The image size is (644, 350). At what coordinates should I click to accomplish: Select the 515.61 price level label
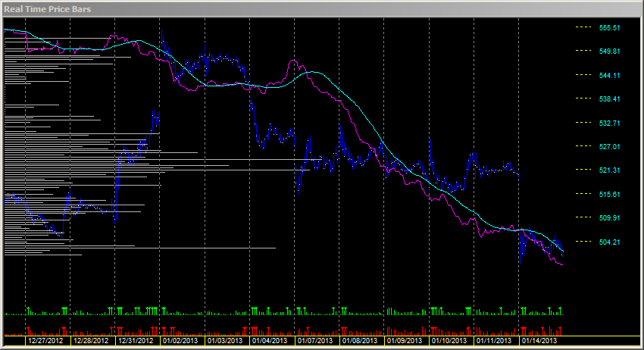(x=609, y=194)
